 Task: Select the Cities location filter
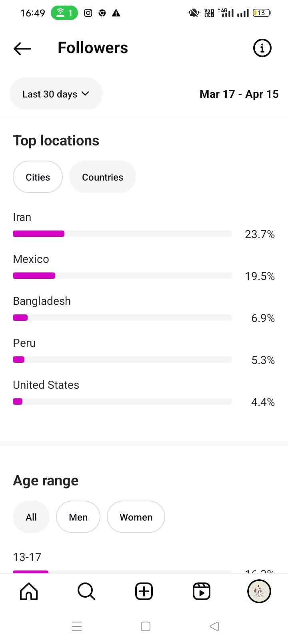pyautogui.click(x=38, y=177)
